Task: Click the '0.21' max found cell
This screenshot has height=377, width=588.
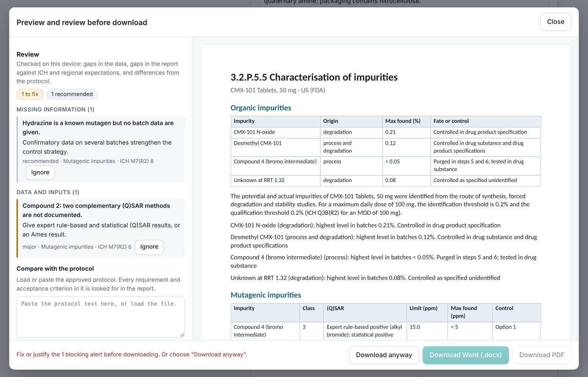Action: [x=406, y=132]
